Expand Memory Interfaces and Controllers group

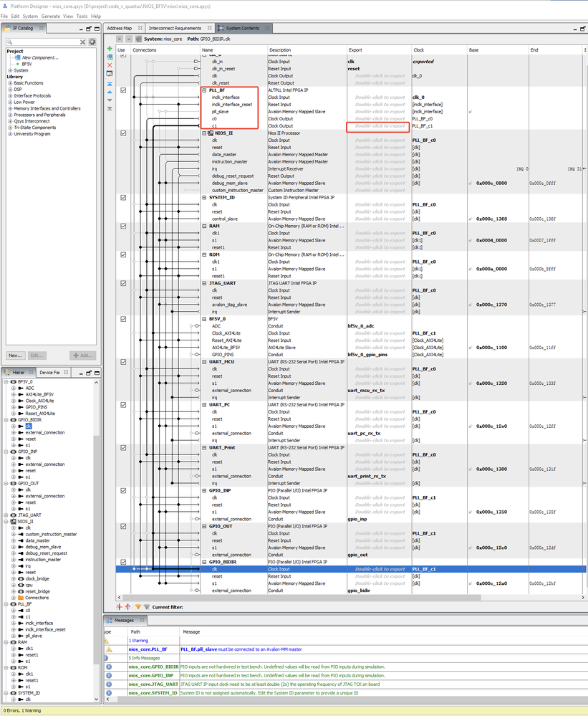(10, 109)
